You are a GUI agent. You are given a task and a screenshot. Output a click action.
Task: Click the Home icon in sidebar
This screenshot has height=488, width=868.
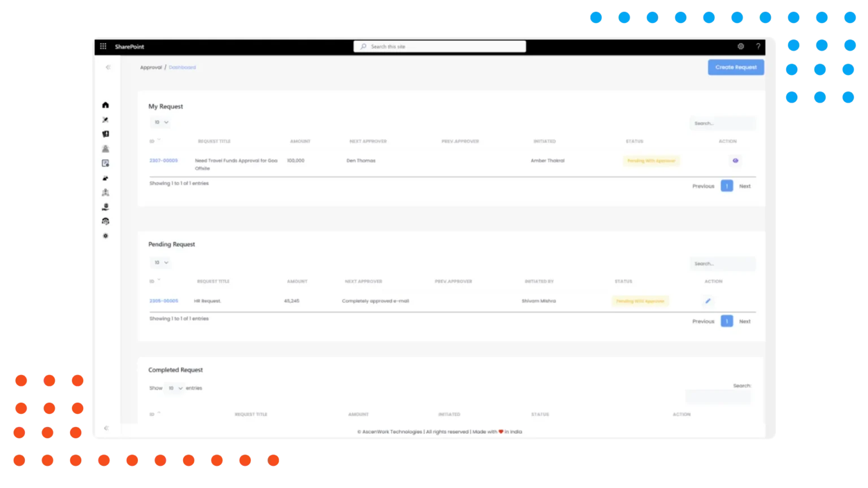pos(105,105)
